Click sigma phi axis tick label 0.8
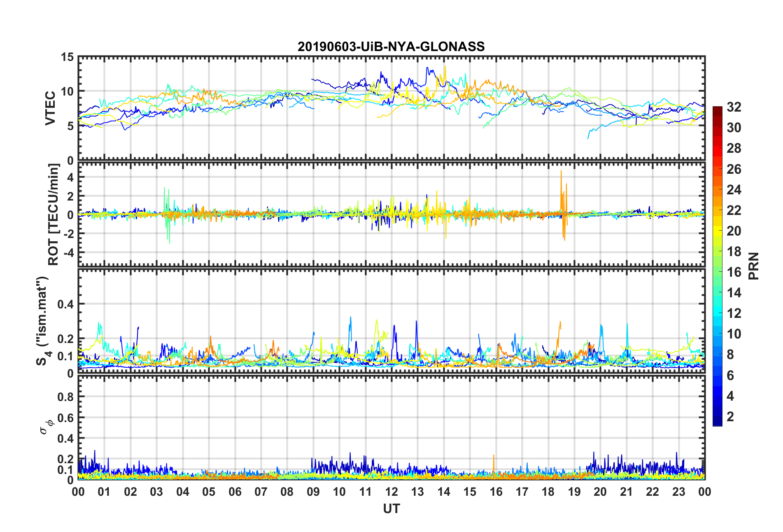 pos(65,397)
